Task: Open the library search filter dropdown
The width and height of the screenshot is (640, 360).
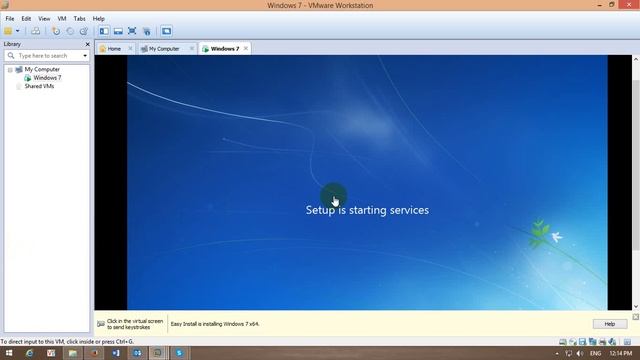Action: click(x=85, y=56)
